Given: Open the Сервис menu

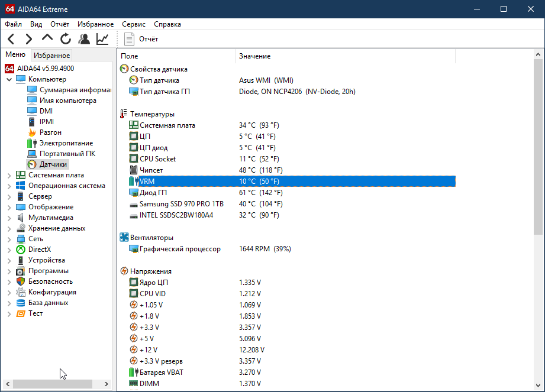Looking at the screenshot, I should [x=134, y=24].
